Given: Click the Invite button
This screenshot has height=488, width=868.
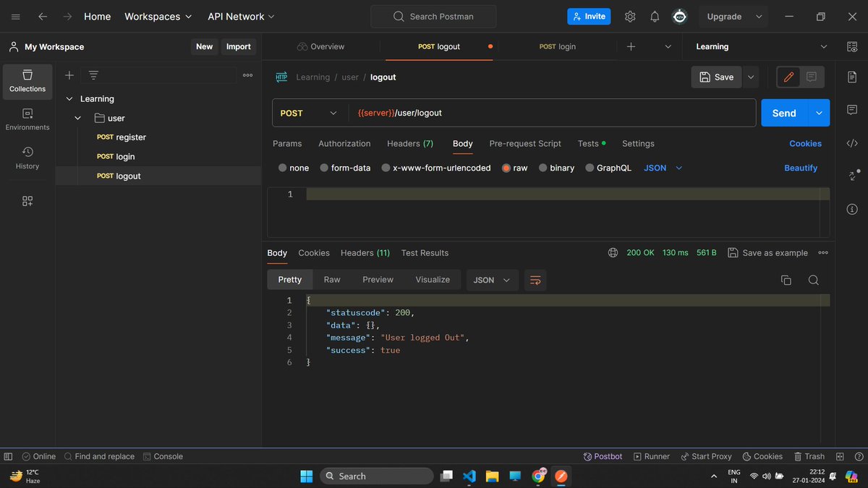Looking at the screenshot, I should tap(589, 16).
